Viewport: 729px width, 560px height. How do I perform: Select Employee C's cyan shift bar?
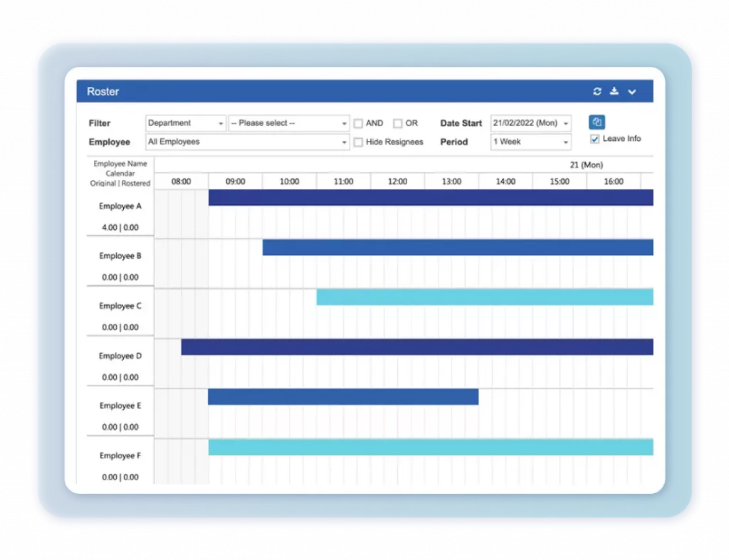coord(485,297)
